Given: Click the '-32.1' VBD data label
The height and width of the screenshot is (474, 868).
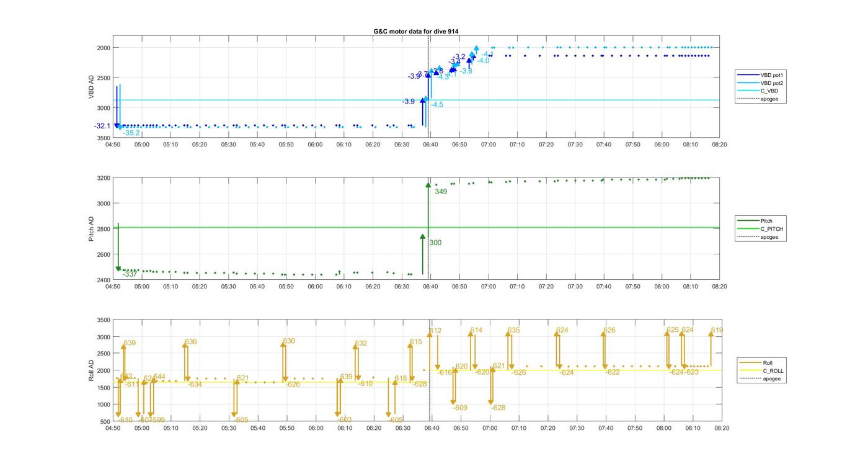Looking at the screenshot, I should pyautogui.click(x=102, y=126).
